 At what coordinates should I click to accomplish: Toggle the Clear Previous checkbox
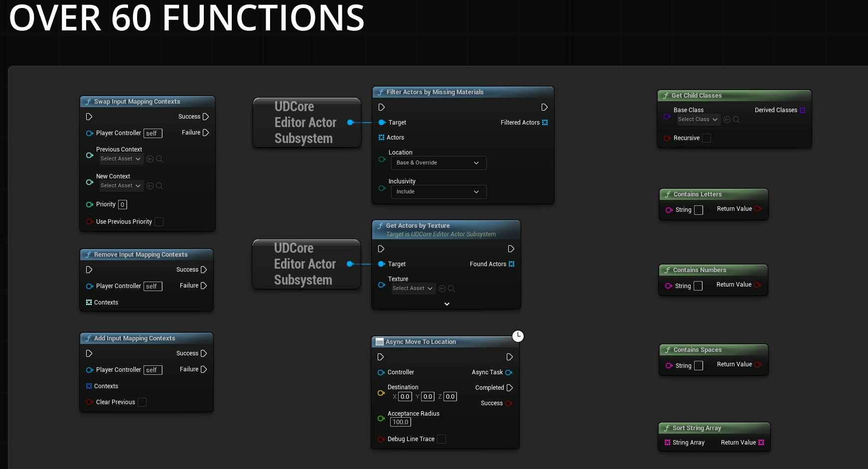pos(142,402)
